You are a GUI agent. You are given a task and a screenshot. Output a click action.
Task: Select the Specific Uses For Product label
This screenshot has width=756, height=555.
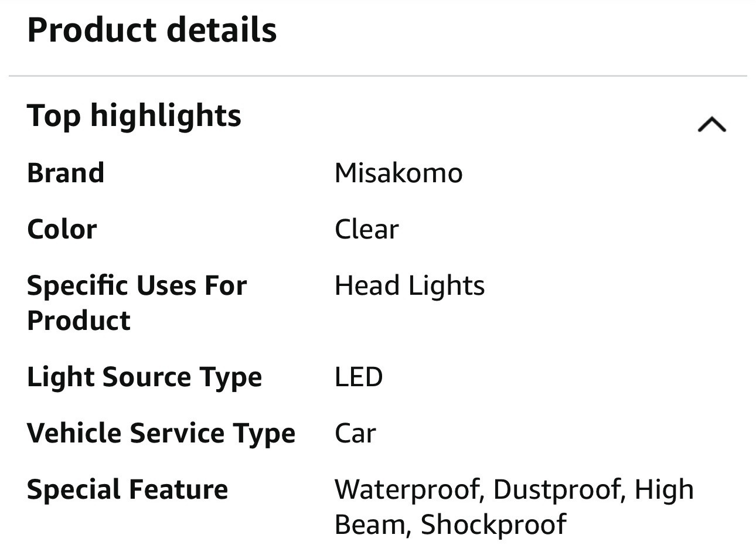137,302
